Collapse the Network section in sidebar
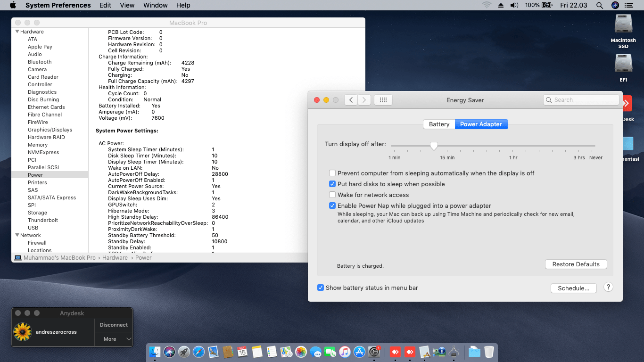Viewport: 644px width, 362px height. [17, 235]
